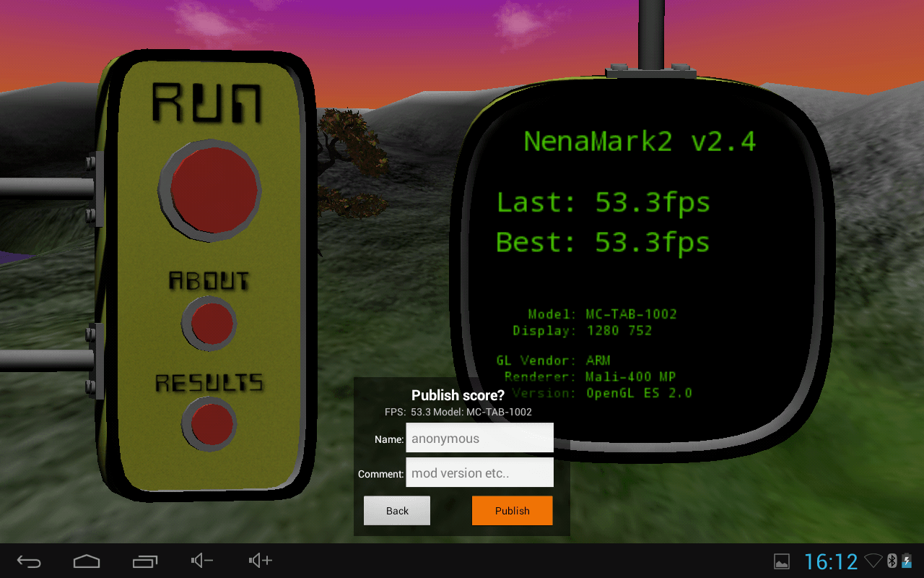
Task: Click the Publish score? heading
Action: tap(458, 395)
